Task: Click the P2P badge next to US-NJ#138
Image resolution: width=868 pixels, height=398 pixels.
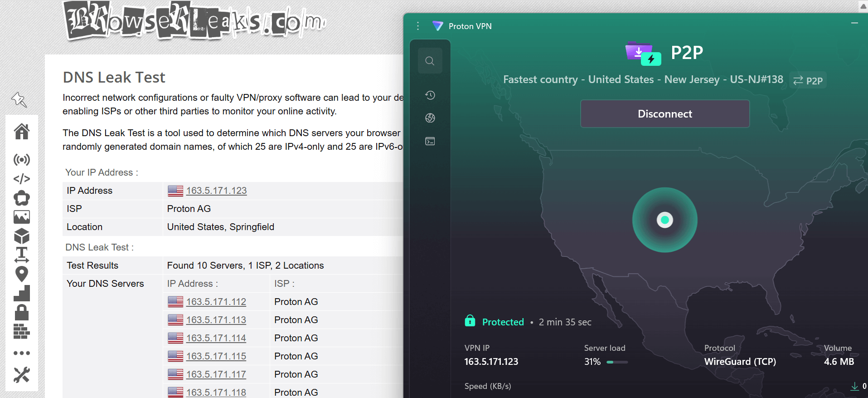Action: (808, 80)
